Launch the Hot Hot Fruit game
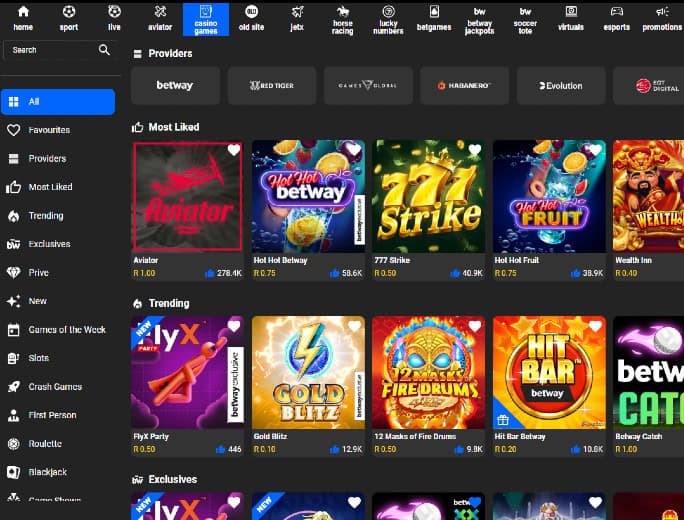The image size is (684, 520). pyautogui.click(x=549, y=196)
